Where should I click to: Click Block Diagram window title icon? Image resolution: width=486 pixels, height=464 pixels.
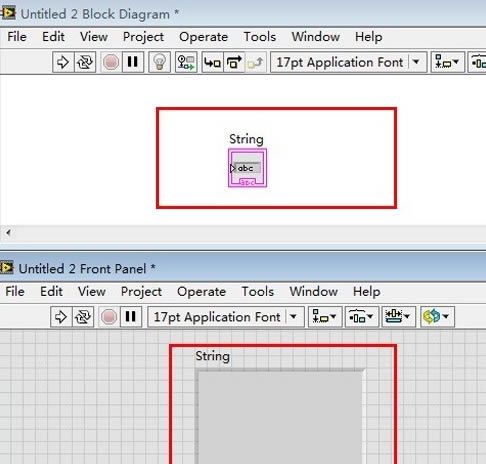click(x=8, y=13)
